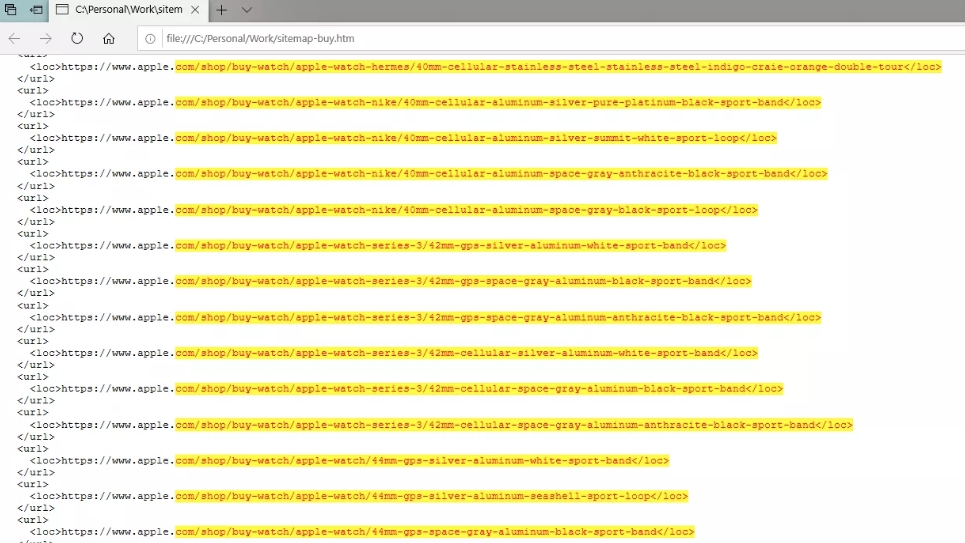The image size is (965, 543).
Task: Open the Home page icon
Action: (109, 38)
